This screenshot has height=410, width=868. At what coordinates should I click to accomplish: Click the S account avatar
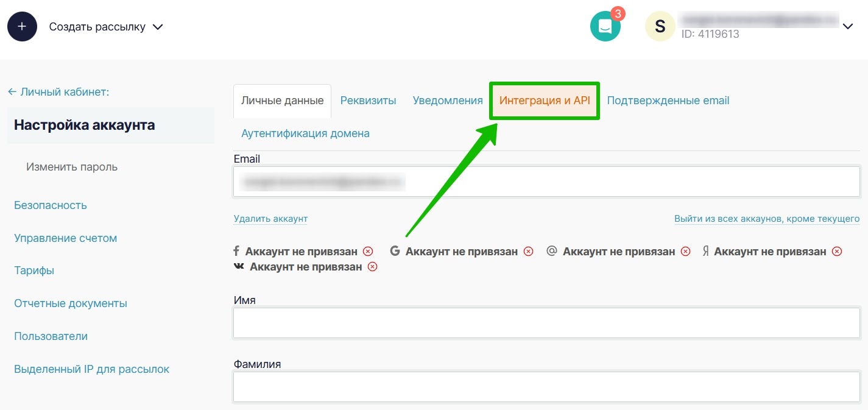[660, 27]
